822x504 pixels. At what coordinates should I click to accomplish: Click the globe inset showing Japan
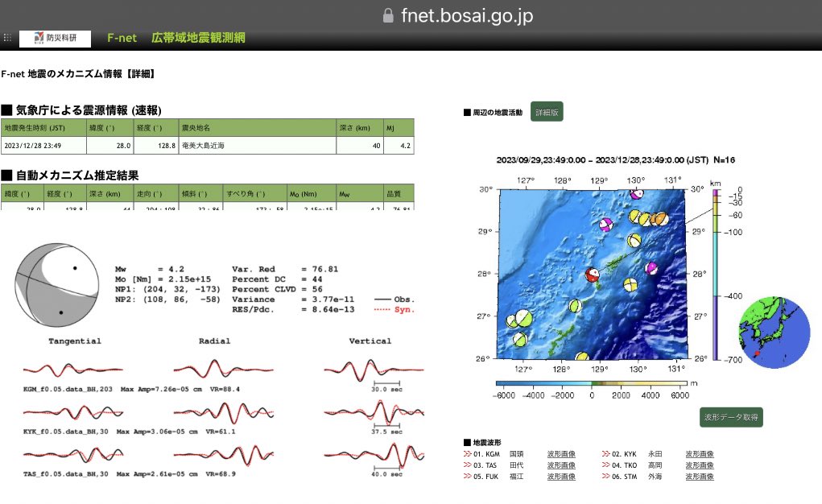774,333
